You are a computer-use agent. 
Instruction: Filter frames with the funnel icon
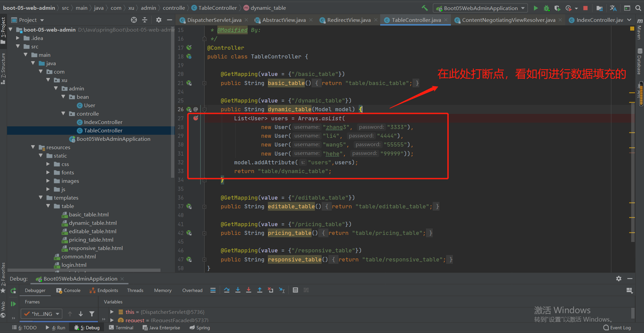point(92,314)
